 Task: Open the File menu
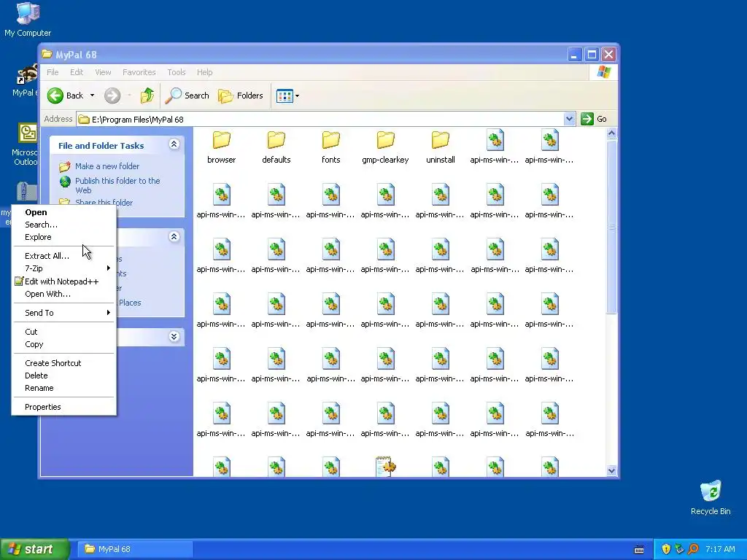(53, 72)
